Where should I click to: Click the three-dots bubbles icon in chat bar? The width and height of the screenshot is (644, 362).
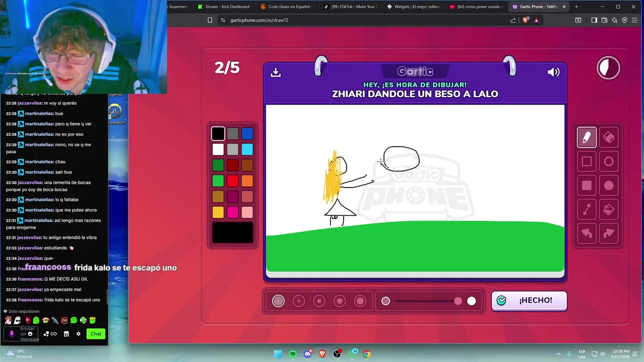[46, 334]
